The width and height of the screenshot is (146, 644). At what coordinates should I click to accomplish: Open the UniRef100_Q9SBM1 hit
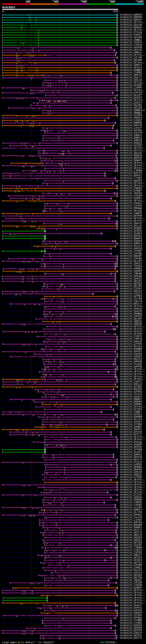[131, 228]
